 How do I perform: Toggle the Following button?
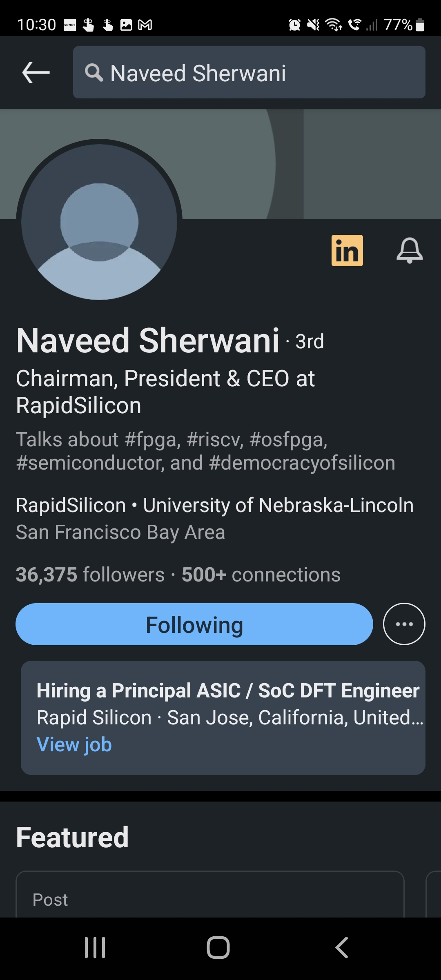194,624
